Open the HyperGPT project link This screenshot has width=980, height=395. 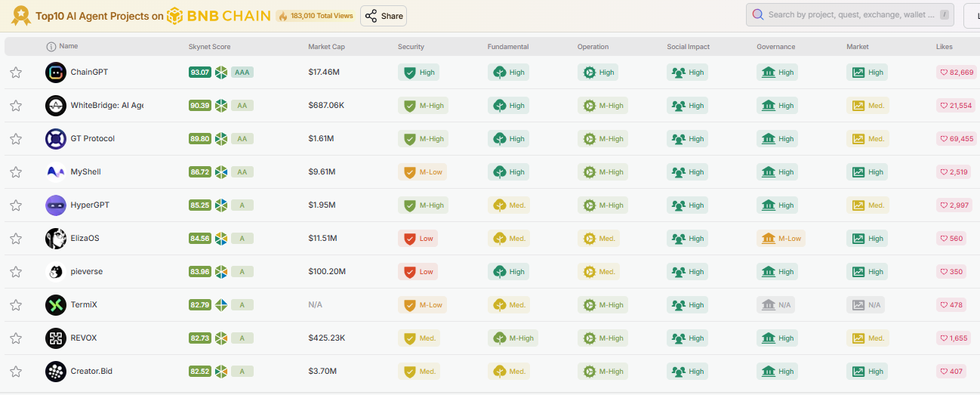tap(90, 205)
